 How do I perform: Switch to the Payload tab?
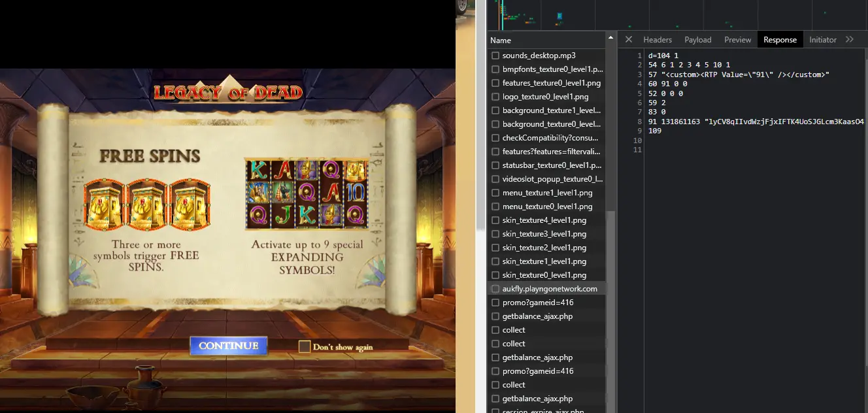(x=697, y=40)
